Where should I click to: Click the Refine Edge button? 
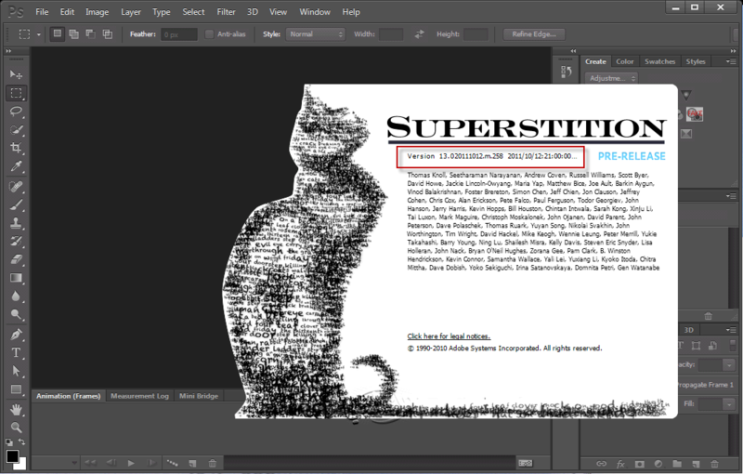(534, 34)
